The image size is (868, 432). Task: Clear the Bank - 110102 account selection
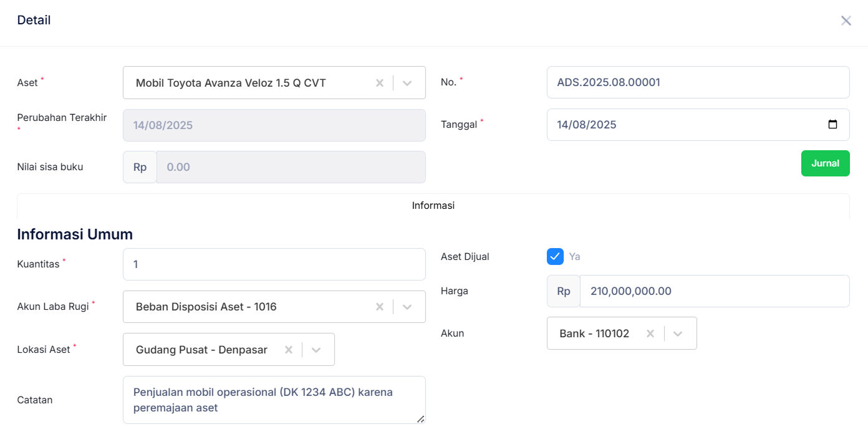[650, 334]
